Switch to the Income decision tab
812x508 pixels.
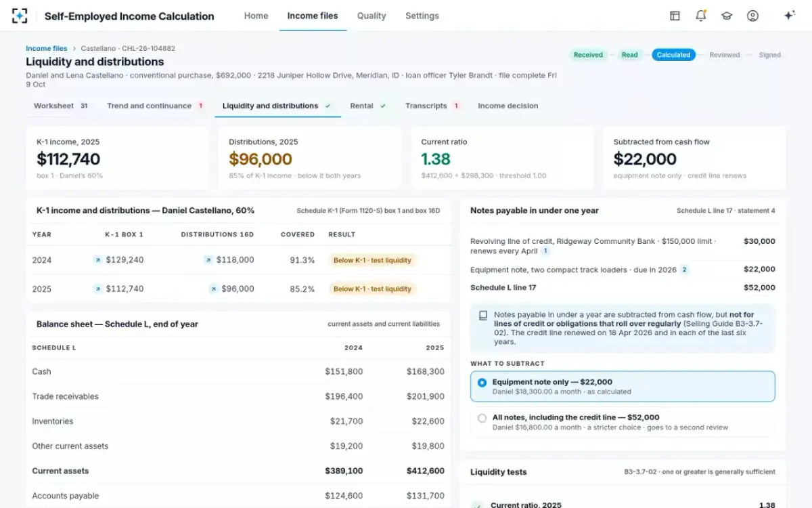508,106
